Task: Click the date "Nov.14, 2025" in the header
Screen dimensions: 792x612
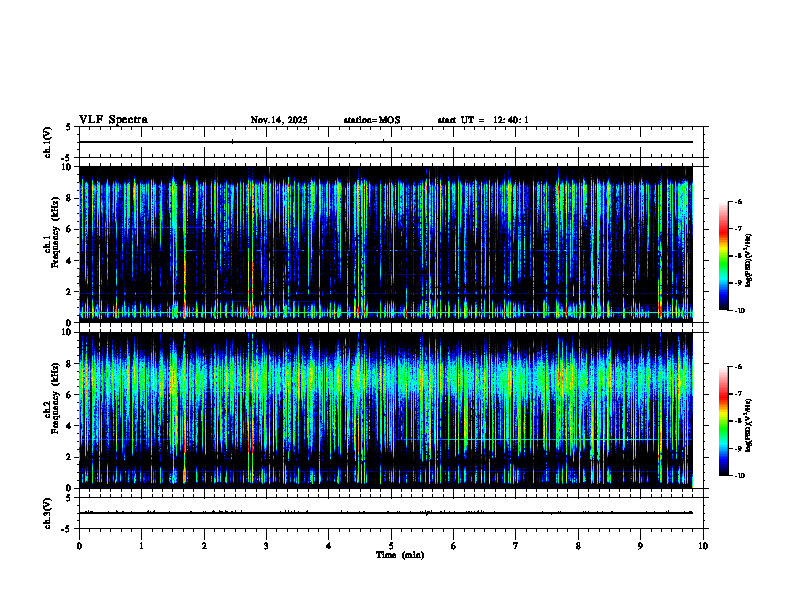Action: click(x=279, y=120)
